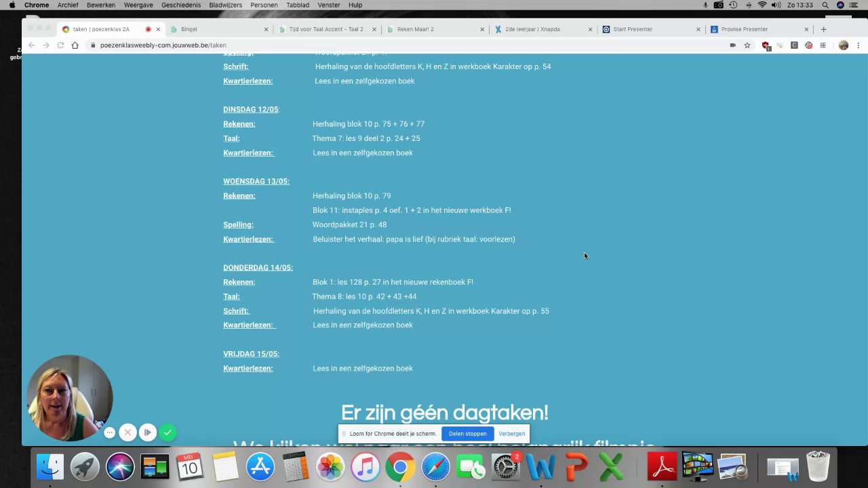The image size is (868, 488).
Task: Click the WOENSDAG 13/05 heading
Action: point(256,182)
